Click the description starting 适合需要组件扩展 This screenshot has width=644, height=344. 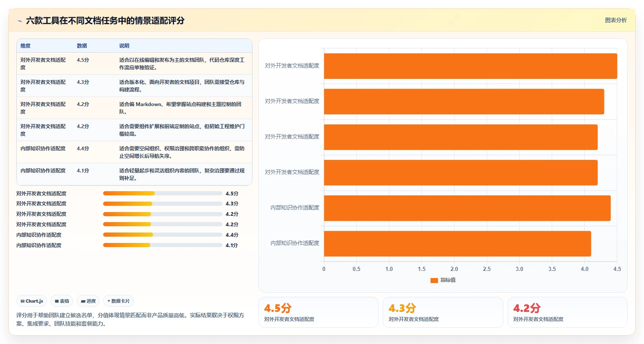tap(182, 130)
